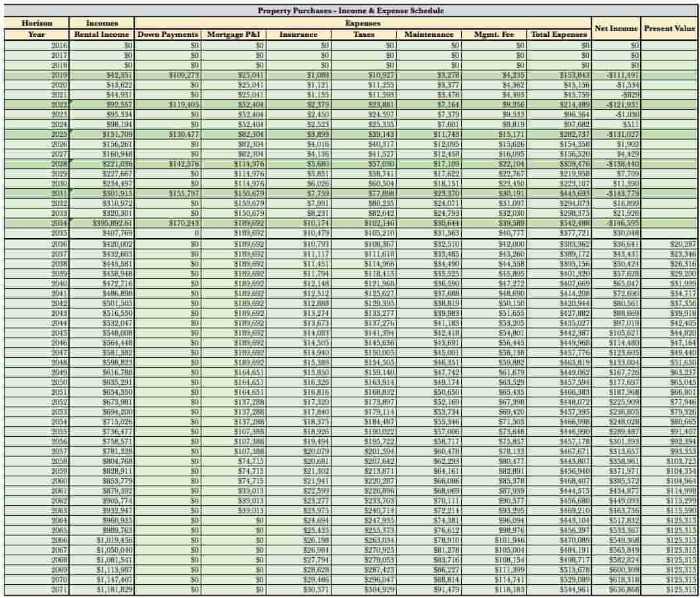
Task: Click taxes $82,642 for 2033
Action: (363, 213)
